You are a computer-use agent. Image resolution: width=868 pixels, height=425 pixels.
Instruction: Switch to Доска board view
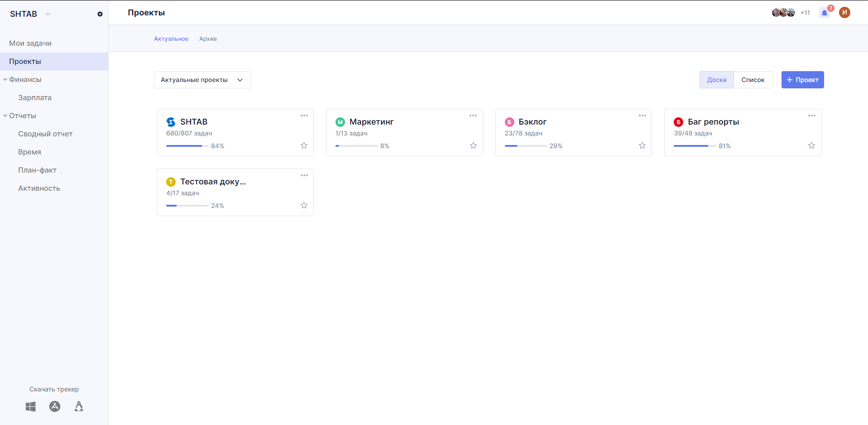coord(717,80)
